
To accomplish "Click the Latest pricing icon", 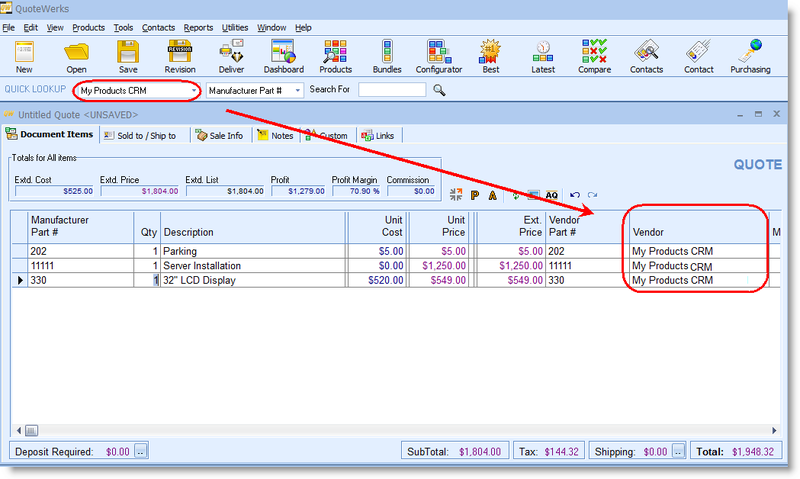I will click(543, 57).
